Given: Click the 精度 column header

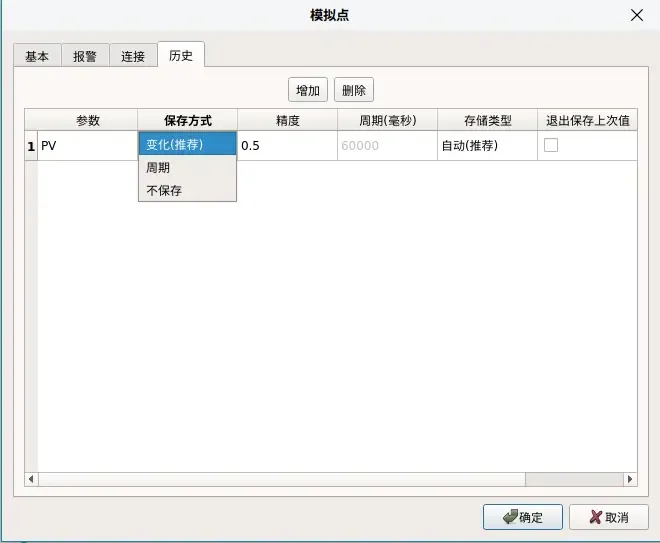Looking at the screenshot, I should tap(287, 120).
